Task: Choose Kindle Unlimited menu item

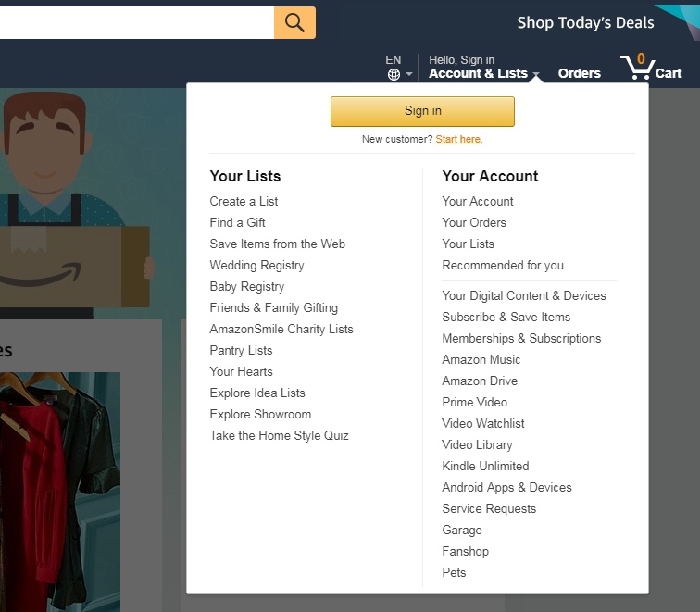Action: pyautogui.click(x=485, y=466)
